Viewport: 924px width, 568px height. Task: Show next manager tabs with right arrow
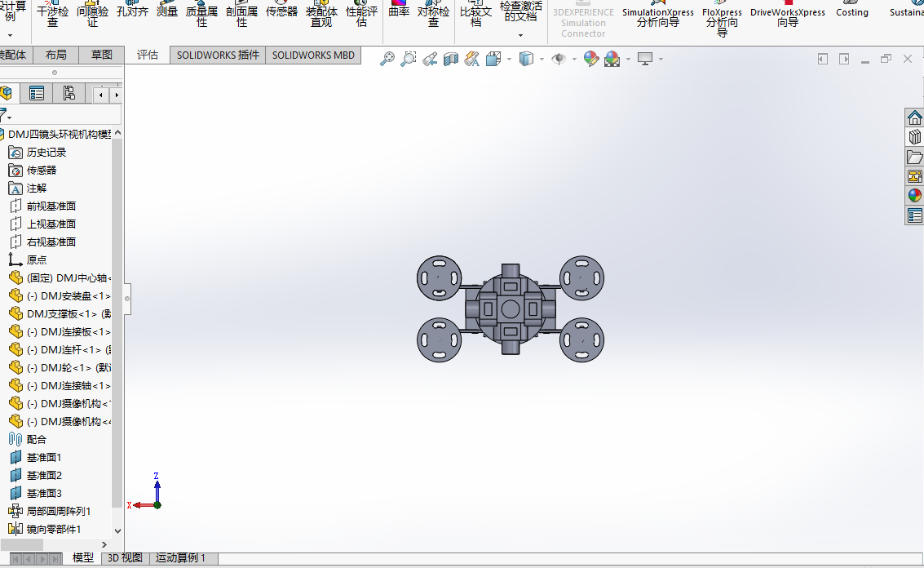117,95
